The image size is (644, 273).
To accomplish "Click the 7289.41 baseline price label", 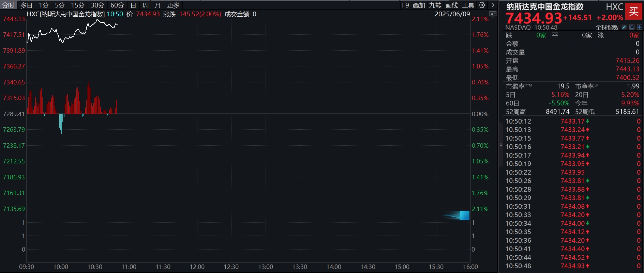I will [14, 114].
